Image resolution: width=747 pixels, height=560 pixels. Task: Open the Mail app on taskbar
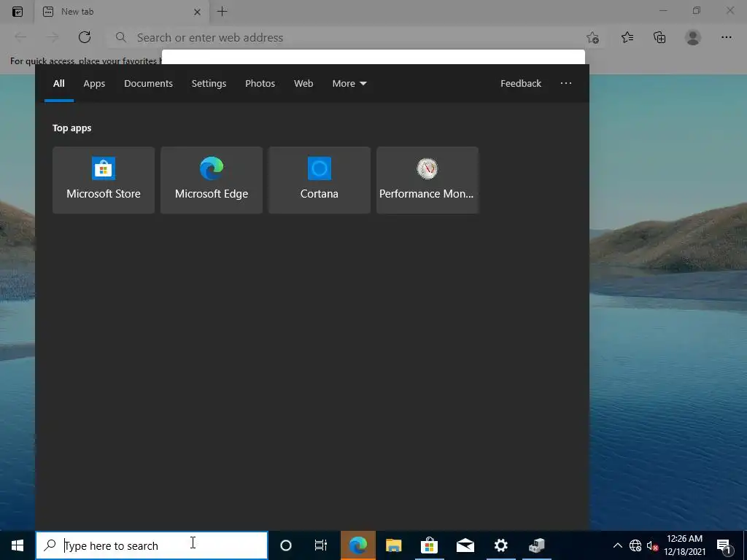pyautogui.click(x=465, y=545)
